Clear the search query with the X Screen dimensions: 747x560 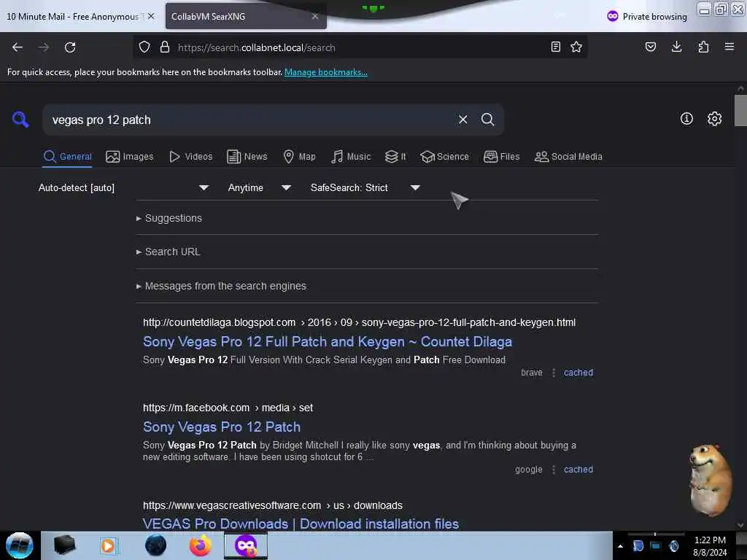(x=462, y=120)
